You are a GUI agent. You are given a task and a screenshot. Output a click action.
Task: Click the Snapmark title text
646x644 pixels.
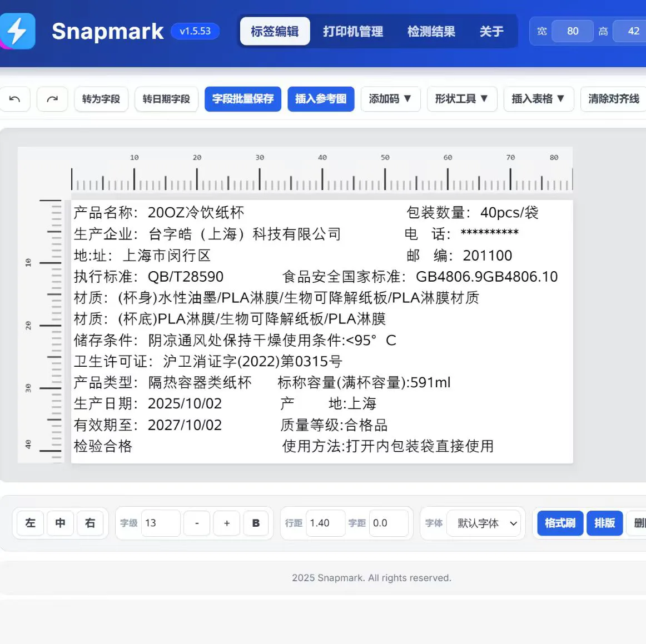click(x=107, y=31)
